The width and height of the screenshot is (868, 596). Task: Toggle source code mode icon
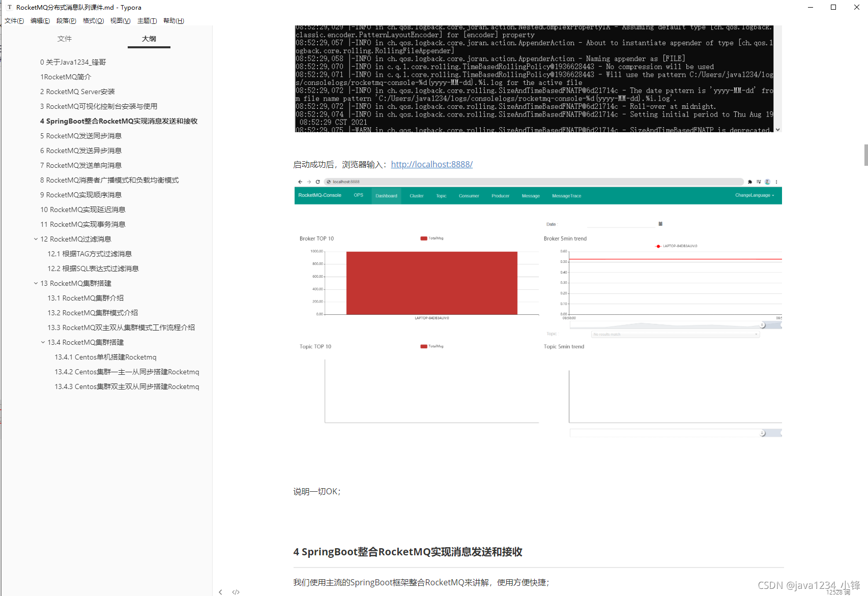tap(236, 592)
